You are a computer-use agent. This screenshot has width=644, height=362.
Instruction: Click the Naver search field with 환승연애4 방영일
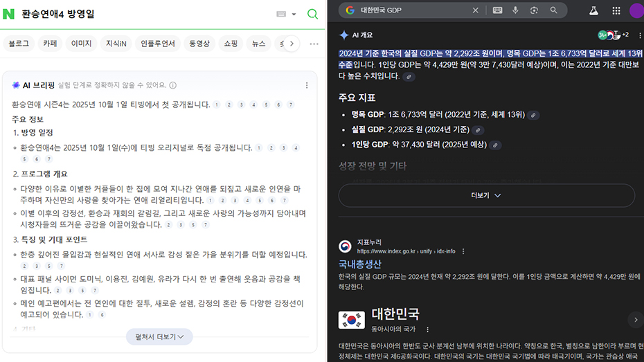pyautogui.click(x=138, y=14)
